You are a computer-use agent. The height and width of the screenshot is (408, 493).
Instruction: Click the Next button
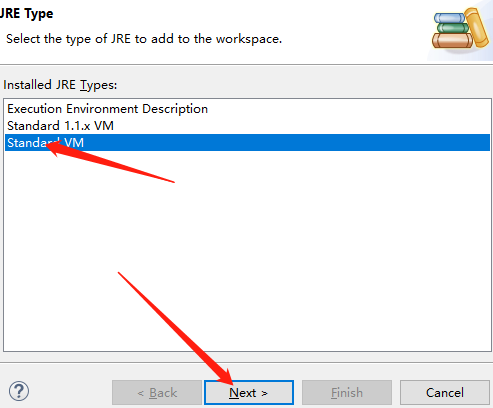[249, 392]
